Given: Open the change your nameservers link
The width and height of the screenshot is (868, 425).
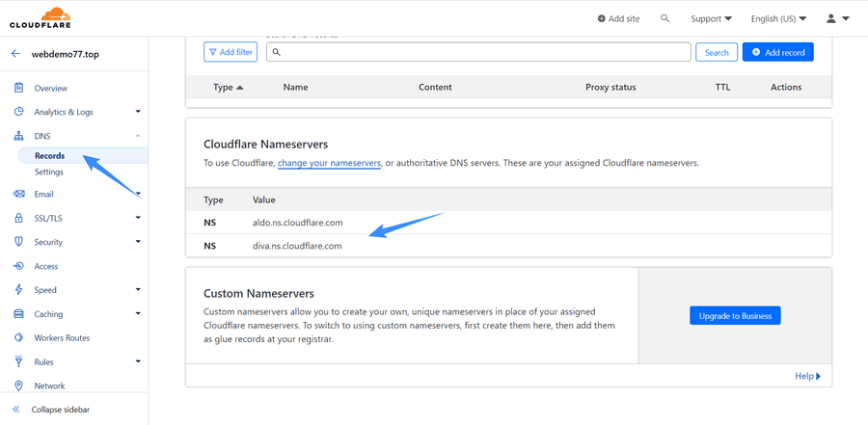Looking at the screenshot, I should [x=329, y=163].
